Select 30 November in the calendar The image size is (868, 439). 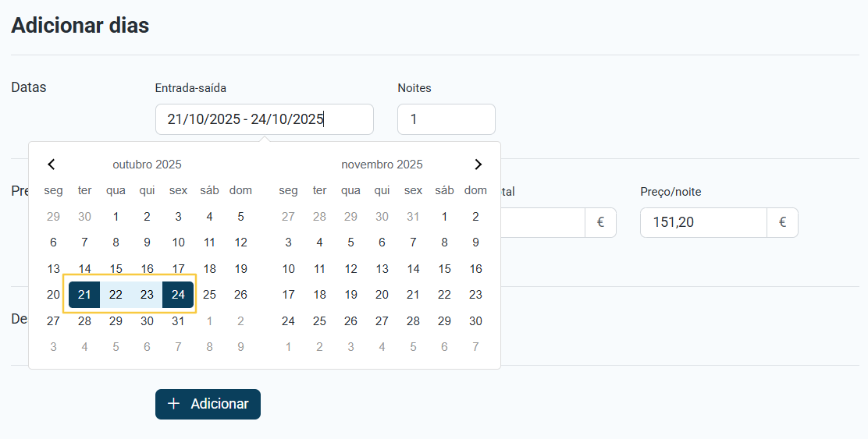475,321
